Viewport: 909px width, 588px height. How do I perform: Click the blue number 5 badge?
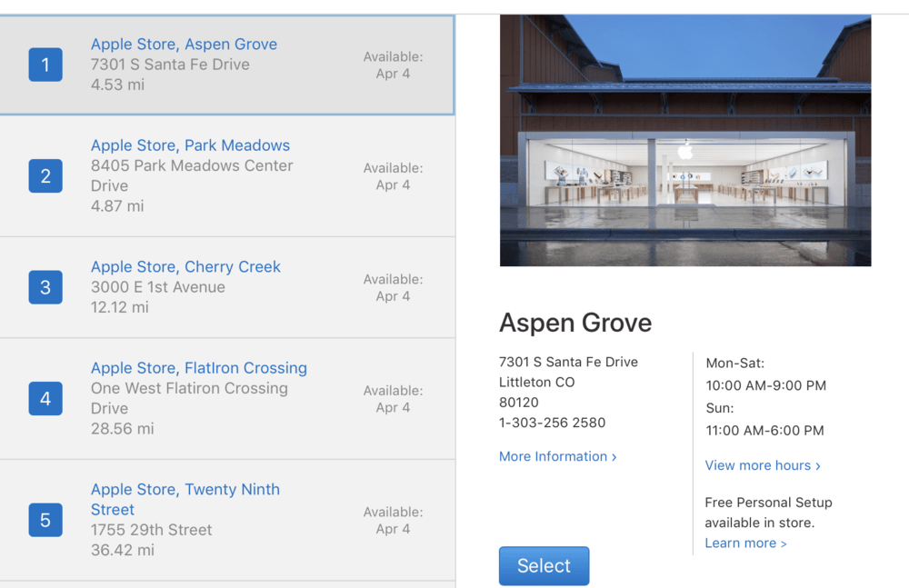(45, 520)
